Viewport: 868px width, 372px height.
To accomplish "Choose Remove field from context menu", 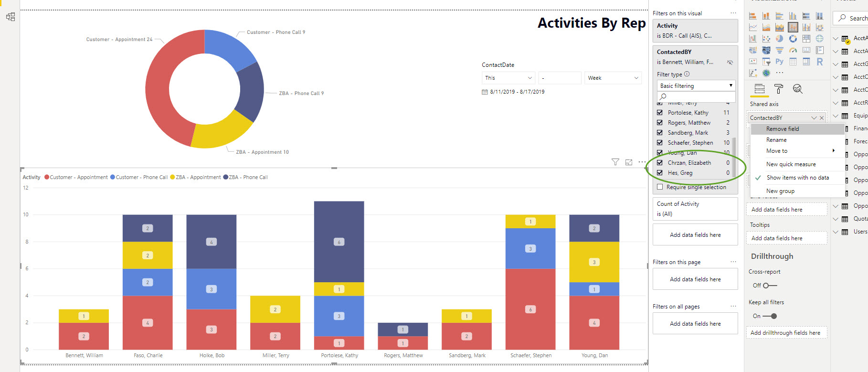I will click(797, 129).
